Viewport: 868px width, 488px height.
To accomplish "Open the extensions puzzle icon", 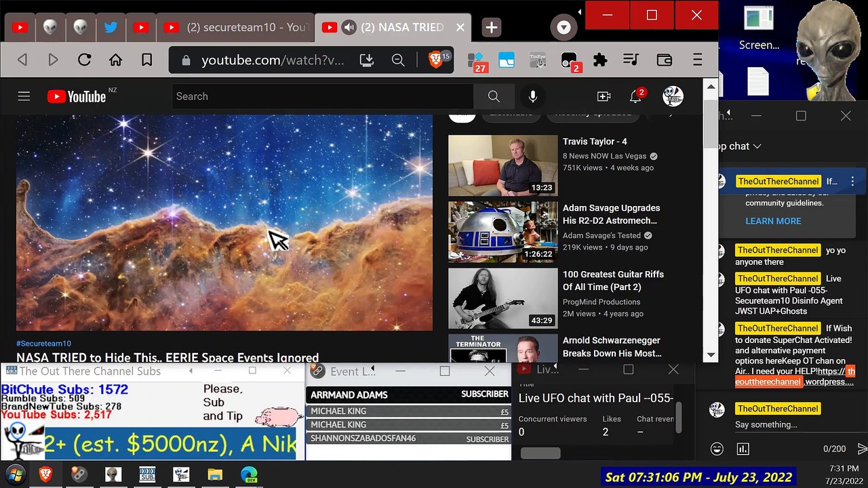I will 599,60.
